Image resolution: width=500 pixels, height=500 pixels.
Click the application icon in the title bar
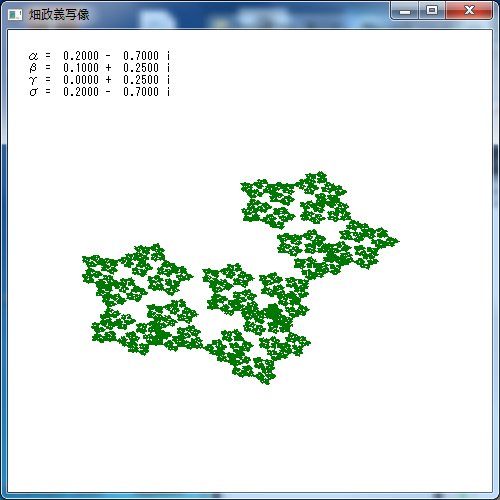pyautogui.click(x=15, y=15)
